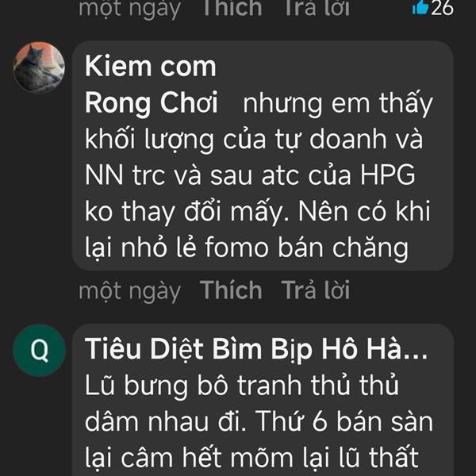The image size is (476, 476).
Task: Tap the HPG ticker in Kiem com's comment
Action: point(388,175)
